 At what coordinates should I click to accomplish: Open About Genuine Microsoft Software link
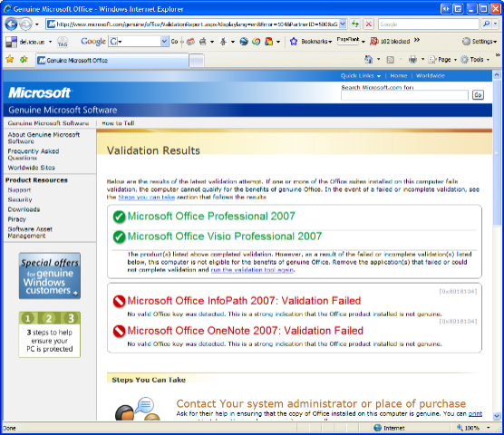(44, 138)
